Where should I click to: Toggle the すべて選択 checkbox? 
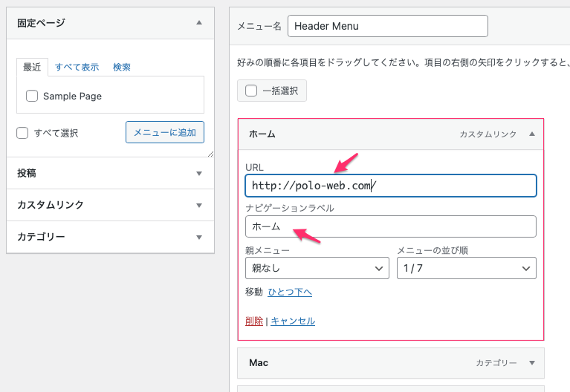click(x=23, y=133)
